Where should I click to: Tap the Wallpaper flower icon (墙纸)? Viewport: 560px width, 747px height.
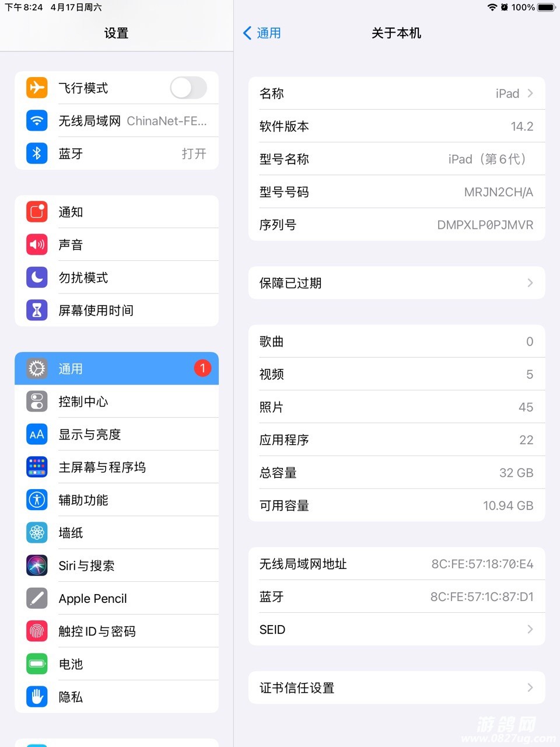pos(37,533)
